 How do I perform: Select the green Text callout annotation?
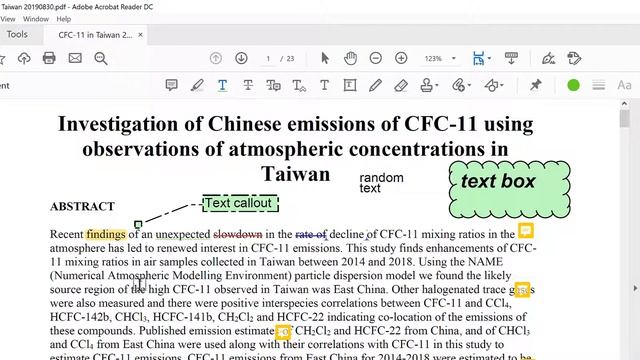click(240, 203)
